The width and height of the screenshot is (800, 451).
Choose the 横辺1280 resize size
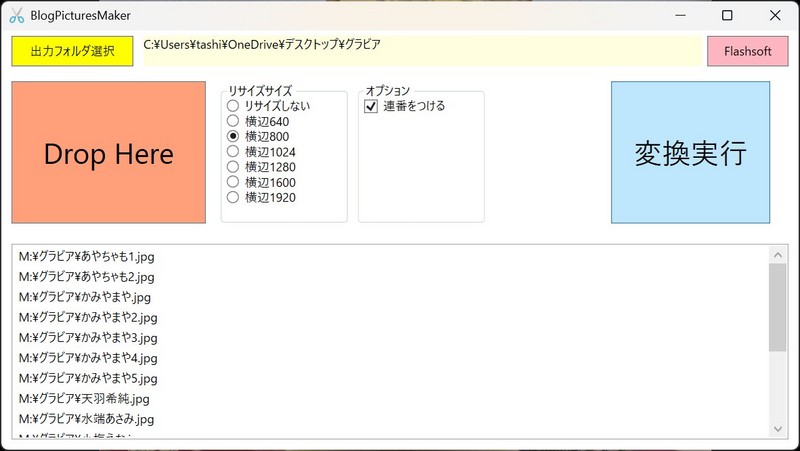point(233,167)
